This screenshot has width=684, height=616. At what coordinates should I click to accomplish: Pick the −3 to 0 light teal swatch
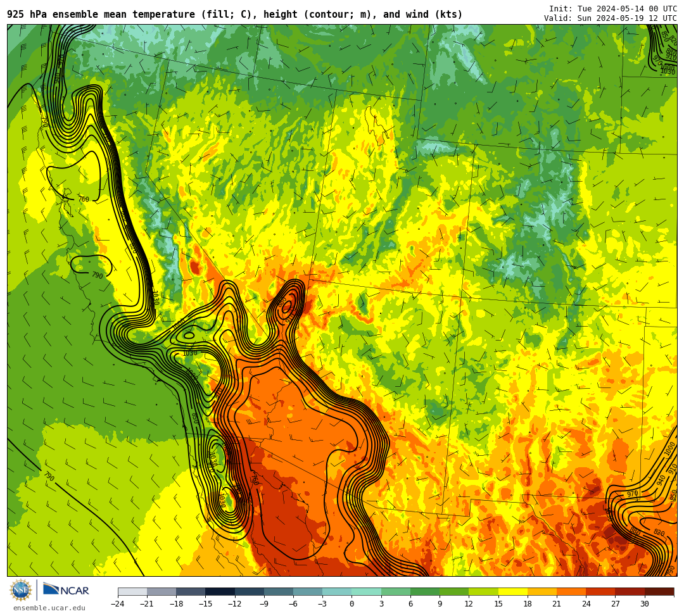pyautogui.click(x=337, y=591)
